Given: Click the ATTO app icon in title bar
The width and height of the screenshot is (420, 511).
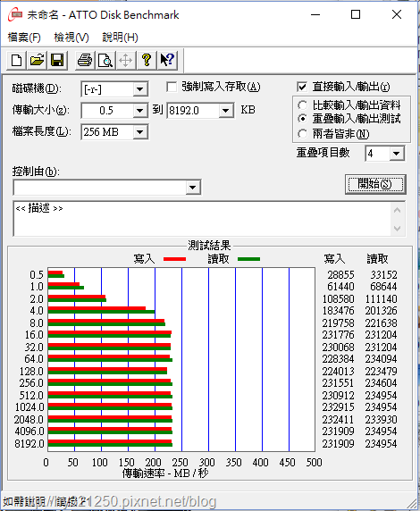Looking at the screenshot, I should pos(15,15).
